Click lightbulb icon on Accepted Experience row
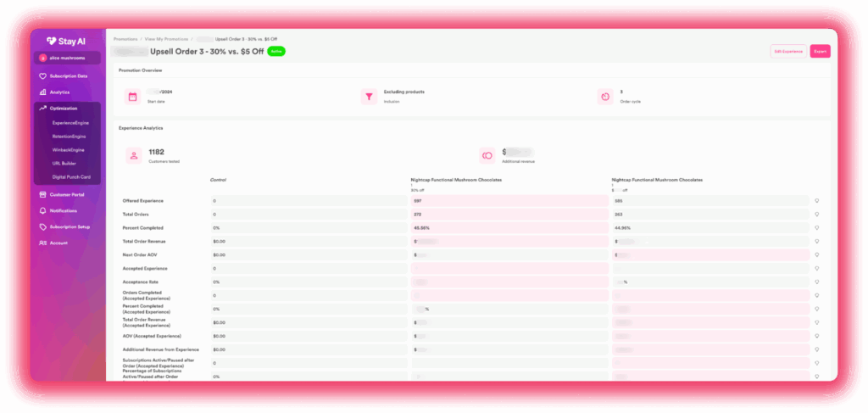868x413 pixels. tap(816, 269)
